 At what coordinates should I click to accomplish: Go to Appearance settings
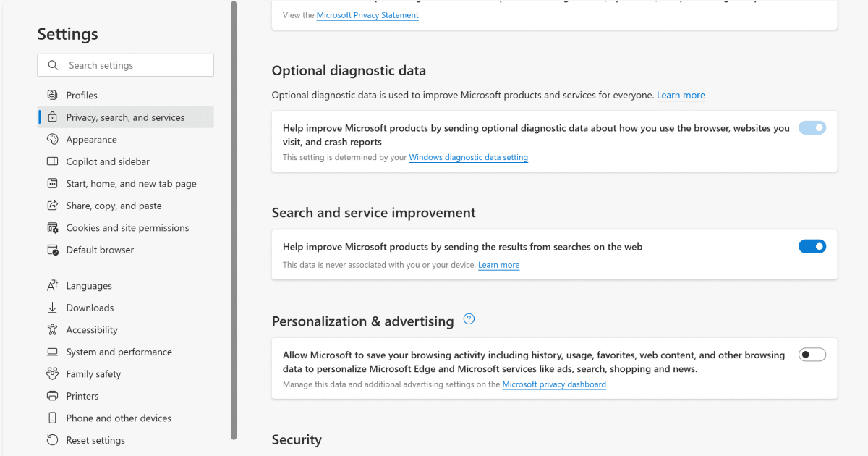(x=126, y=140)
